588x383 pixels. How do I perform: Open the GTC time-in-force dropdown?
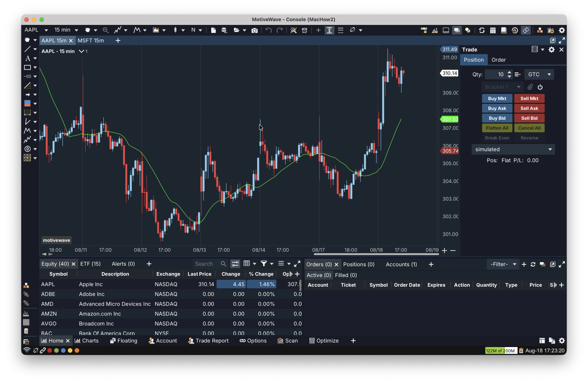click(x=539, y=74)
